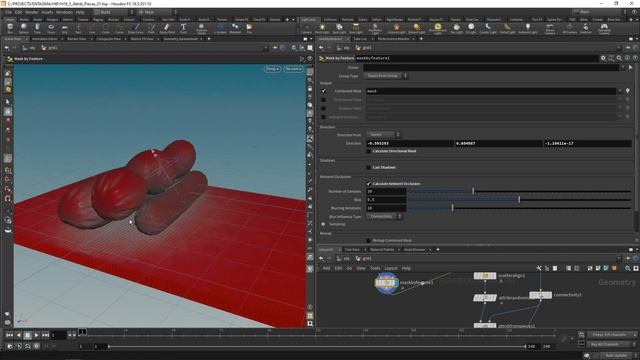This screenshot has height=360, width=640.
Task: Select the Platonic Solids shelf tool
Action: [202, 29]
